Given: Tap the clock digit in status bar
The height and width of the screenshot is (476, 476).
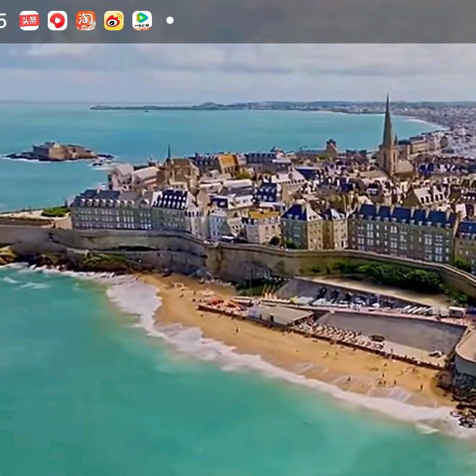Looking at the screenshot, I should coord(3,21).
